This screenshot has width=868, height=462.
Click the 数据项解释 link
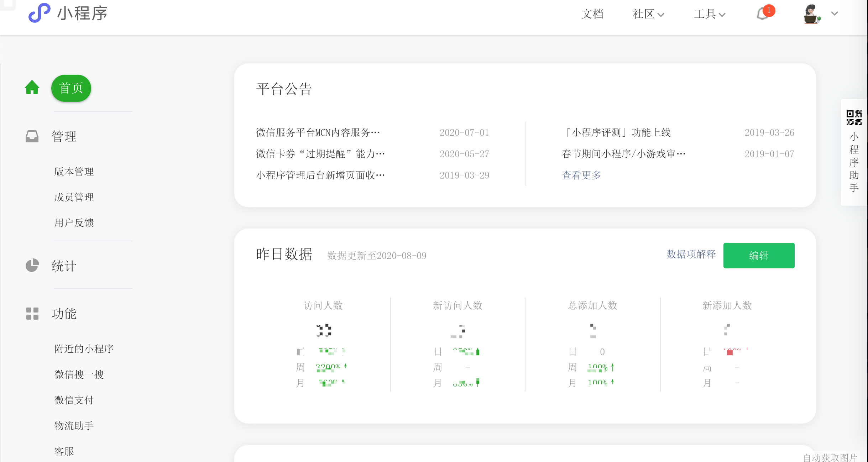pos(691,254)
